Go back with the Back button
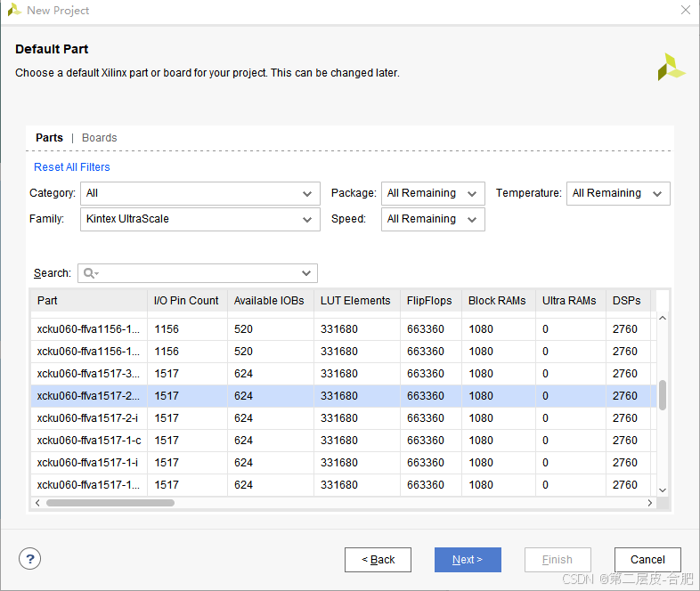The width and height of the screenshot is (700, 591). 378,559
